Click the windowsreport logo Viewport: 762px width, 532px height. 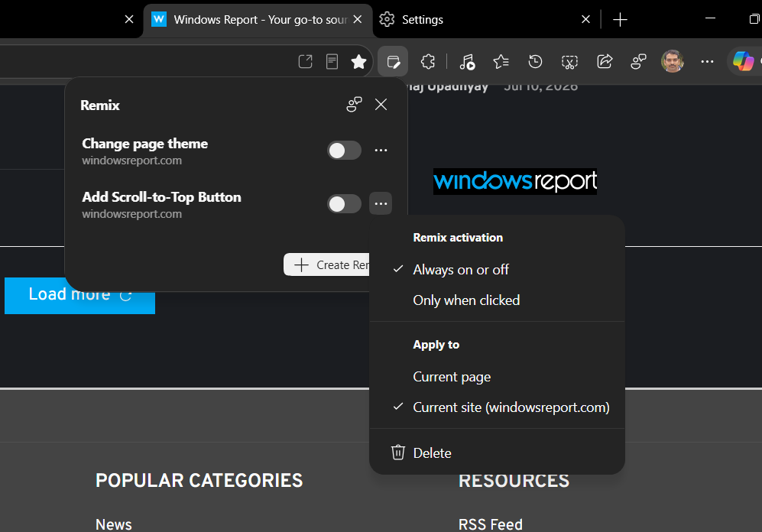(x=515, y=181)
